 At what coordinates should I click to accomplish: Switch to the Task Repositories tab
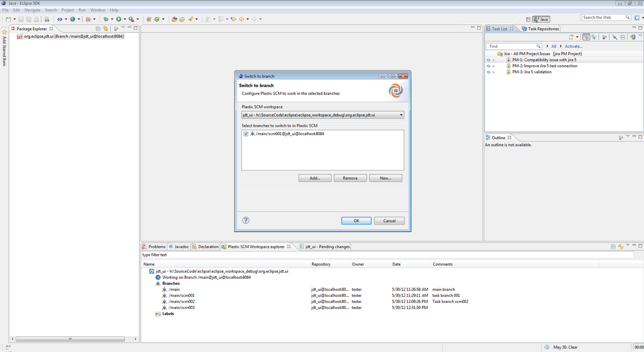[x=541, y=29]
